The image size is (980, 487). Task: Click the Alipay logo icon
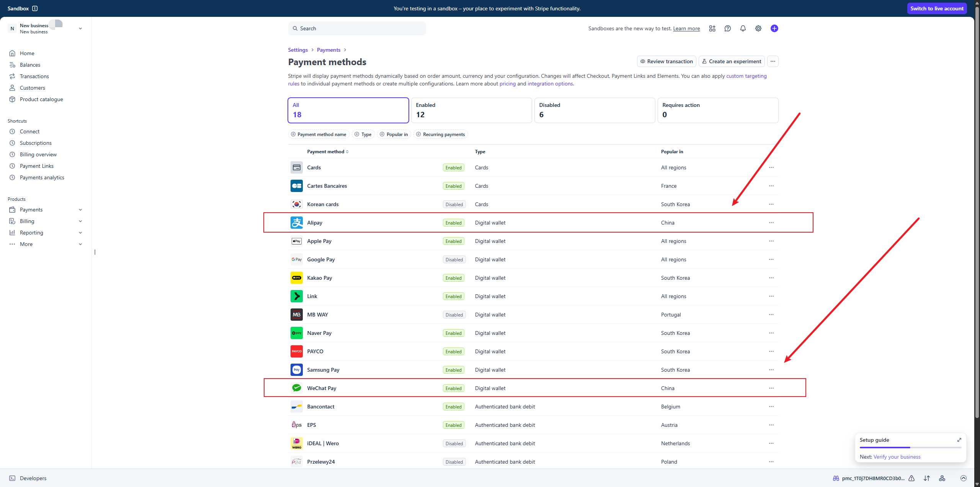pyautogui.click(x=296, y=223)
